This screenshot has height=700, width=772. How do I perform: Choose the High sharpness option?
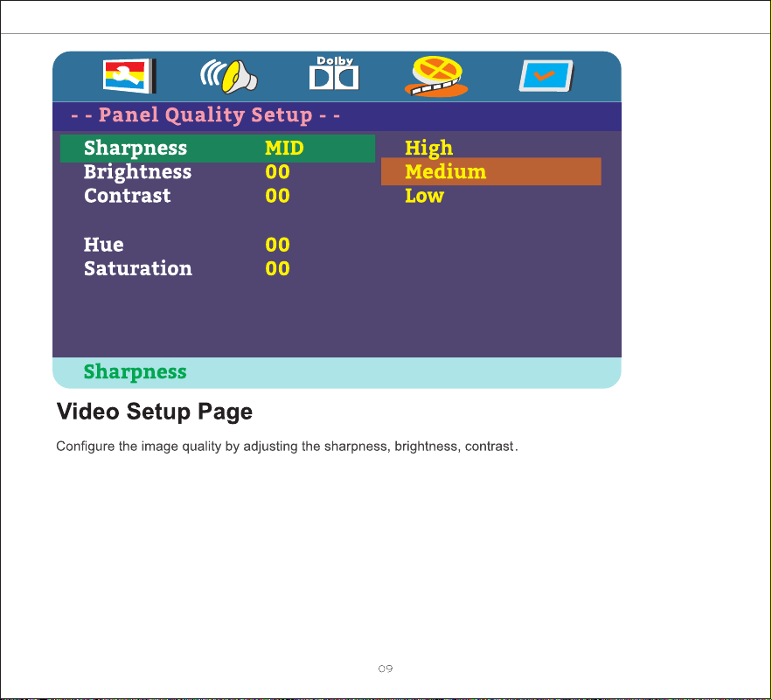[x=428, y=148]
